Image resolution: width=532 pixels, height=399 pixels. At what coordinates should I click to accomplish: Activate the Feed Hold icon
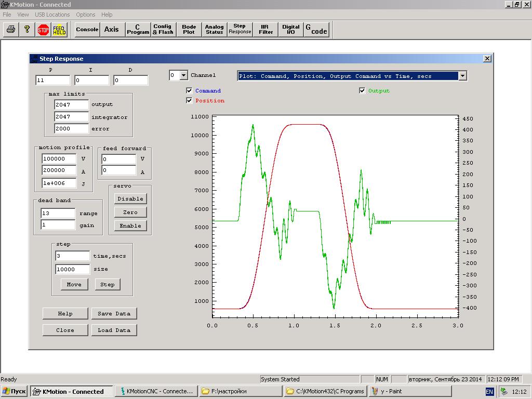(59, 30)
